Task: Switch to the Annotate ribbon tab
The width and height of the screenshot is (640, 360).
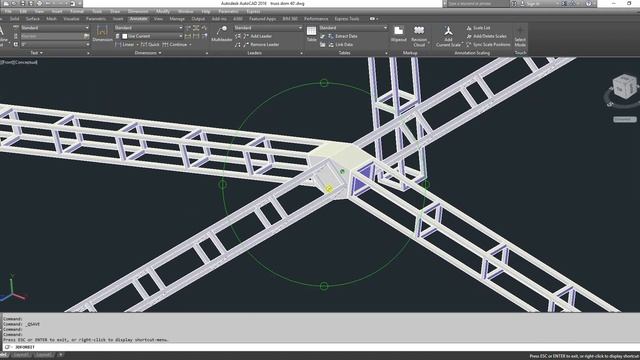Action: point(138,19)
